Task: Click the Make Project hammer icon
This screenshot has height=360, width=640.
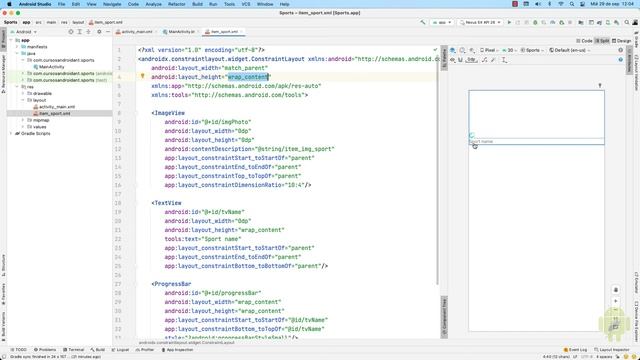Action: pyautogui.click(x=423, y=22)
